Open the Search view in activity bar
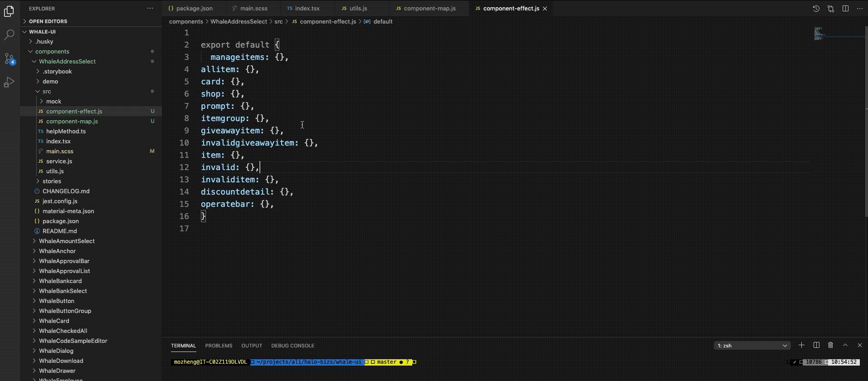The image size is (868, 381). [9, 35]
